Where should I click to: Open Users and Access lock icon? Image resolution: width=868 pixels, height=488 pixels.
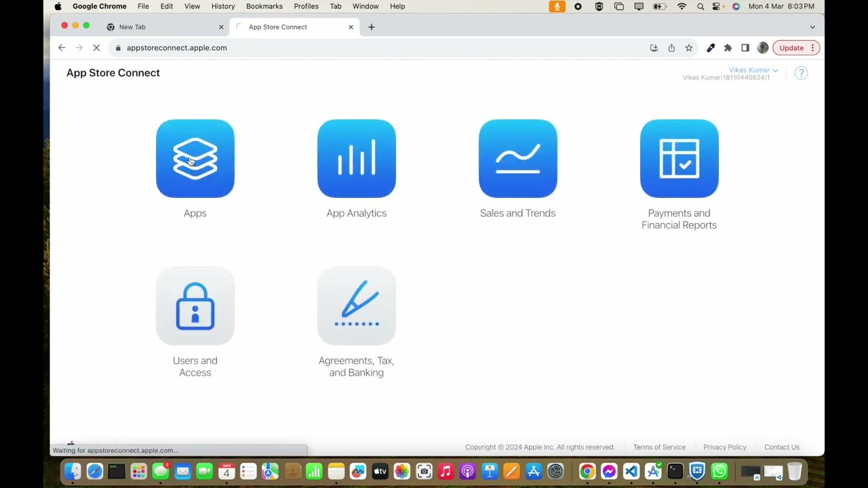[x=195, y=306]
